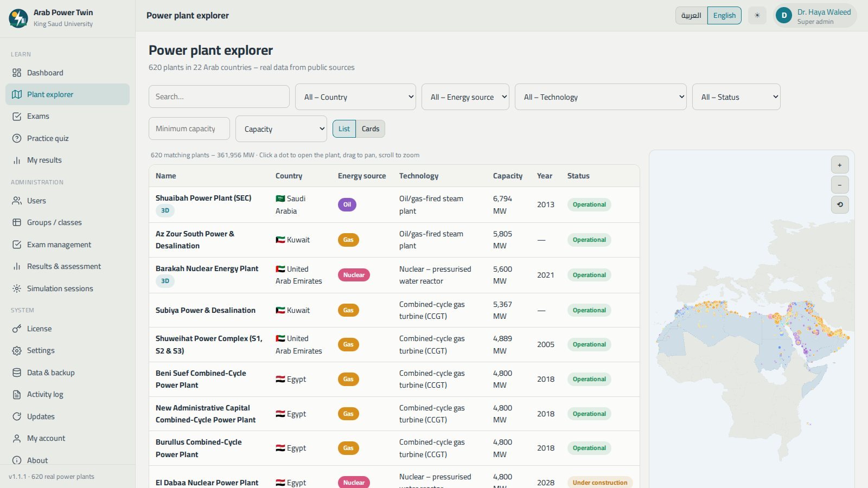The image size is (868, 488).
Task: Click the Gas badge on Subiya row
Action: click(348, 310)
